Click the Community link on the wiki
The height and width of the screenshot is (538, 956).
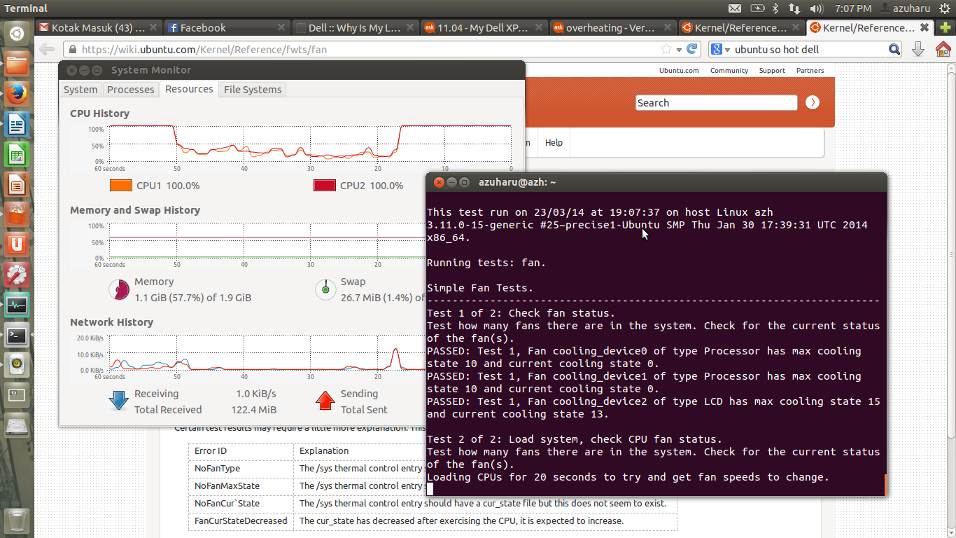pyautogui.click(x=729, y=71)
